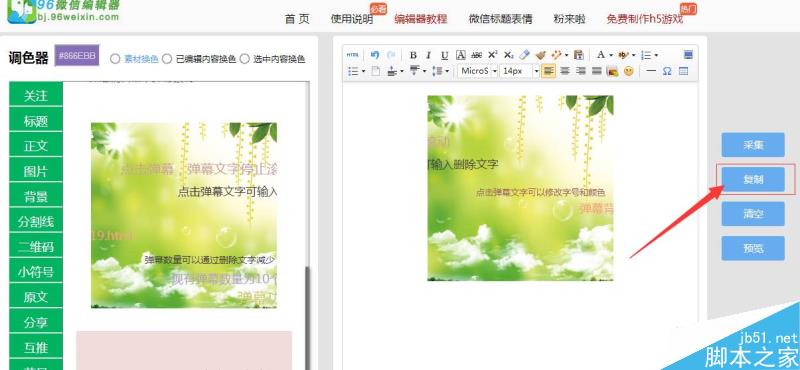
Task: Insert a table with the table icon
Action: coord(684,71)
